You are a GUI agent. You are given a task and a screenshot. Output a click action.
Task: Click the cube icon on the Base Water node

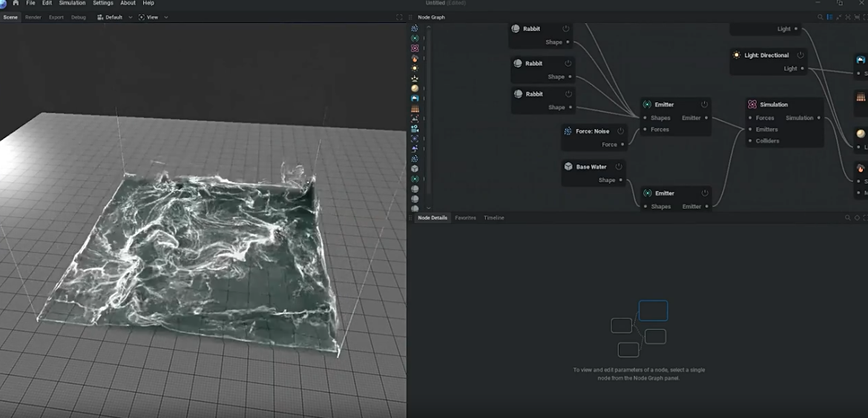pos(568,167)
